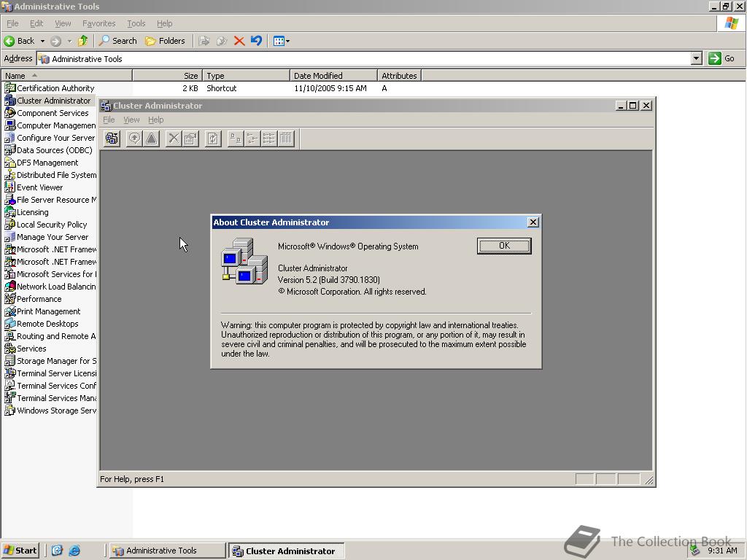Switch to List view in Cluster Administrator toolbar

(x=268, y=139)
